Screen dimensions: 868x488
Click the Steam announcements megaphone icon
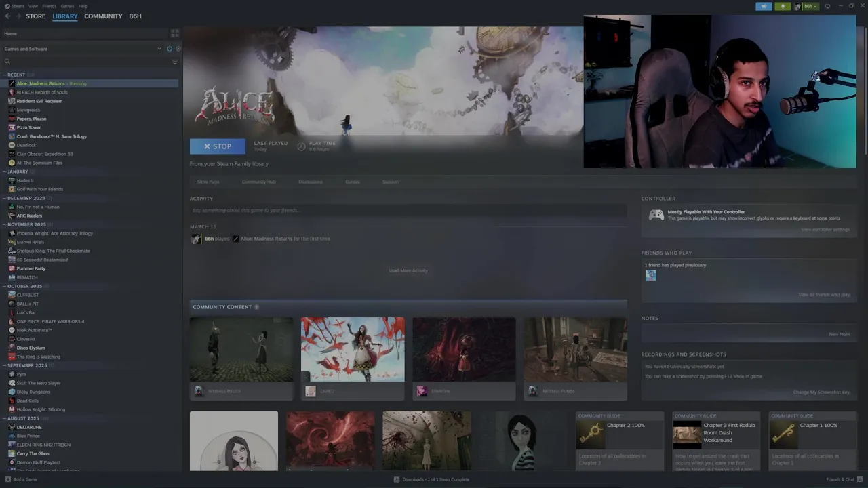pos(764,6)
